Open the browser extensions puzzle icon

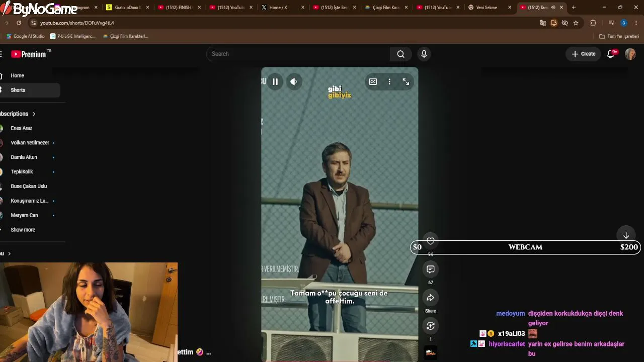[593, 23]
